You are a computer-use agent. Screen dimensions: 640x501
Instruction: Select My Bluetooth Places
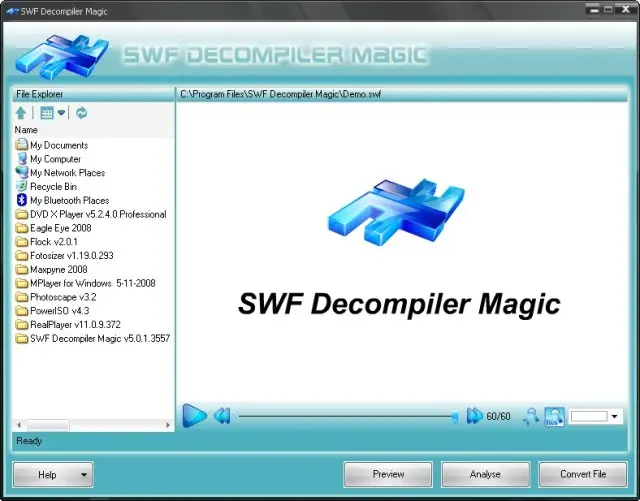pos(62,200)
